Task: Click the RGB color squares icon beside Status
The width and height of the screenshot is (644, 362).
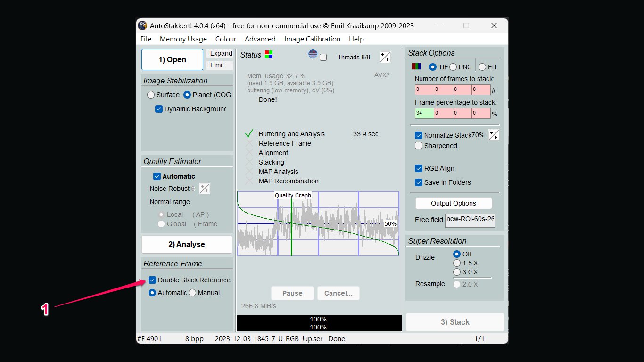Action: [x=269, y=54]
